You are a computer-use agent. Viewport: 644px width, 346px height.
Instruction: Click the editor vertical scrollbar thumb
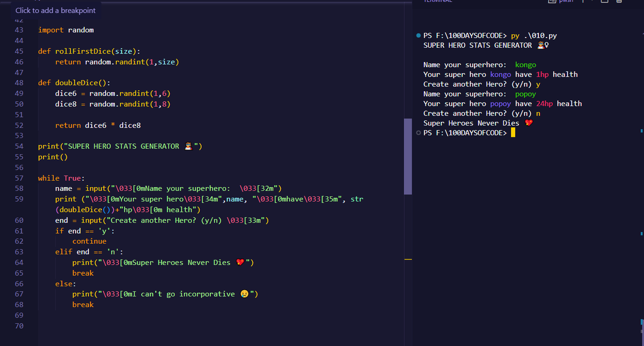point(408,157)
